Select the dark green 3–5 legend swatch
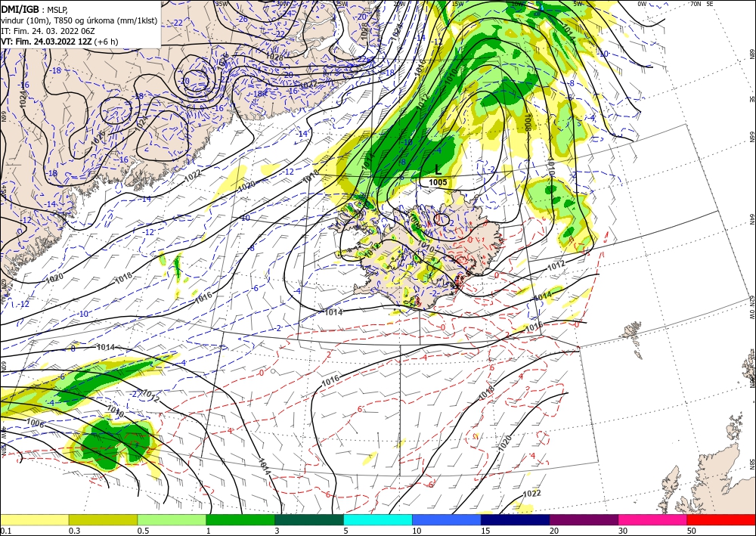 click(x=309, y=519)
